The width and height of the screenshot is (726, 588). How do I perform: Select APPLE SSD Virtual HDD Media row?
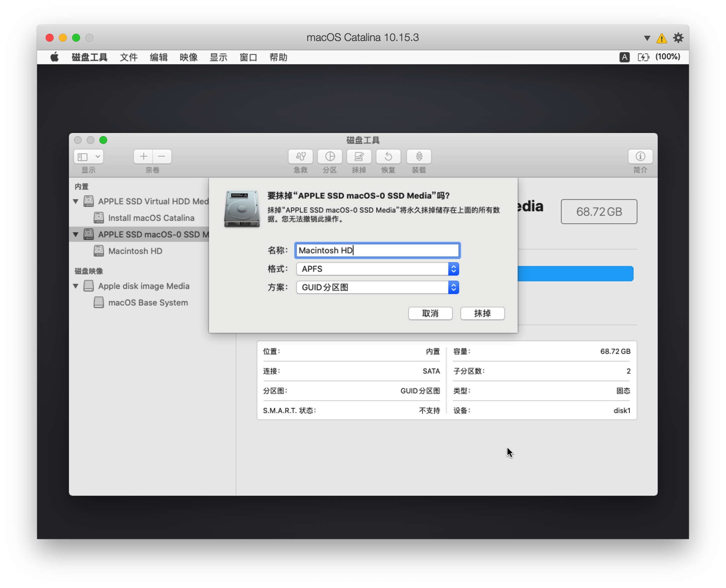click(x=139, y=201)
